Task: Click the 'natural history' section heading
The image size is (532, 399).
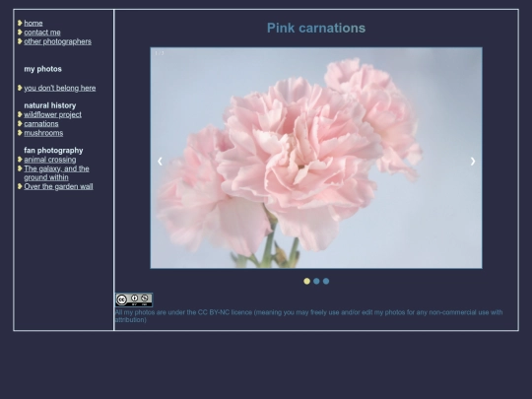Action: click(50, 105)
